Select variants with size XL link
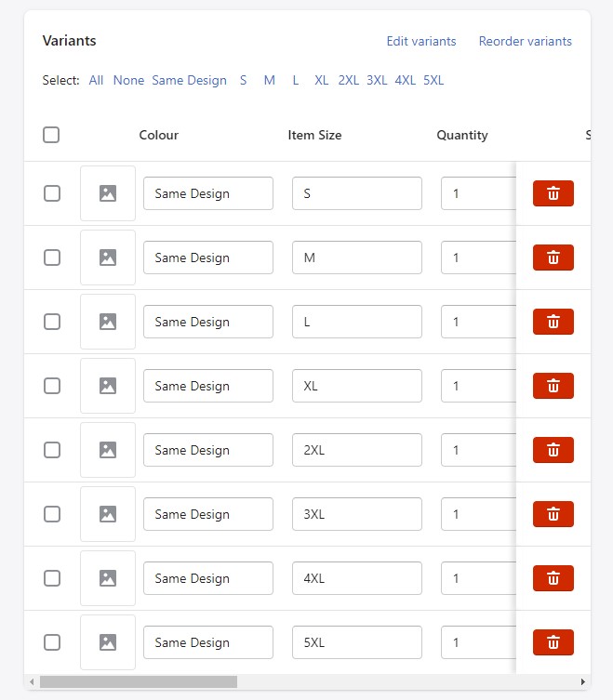613x700 pixels. pyautogui.click(x=321, y=80)
